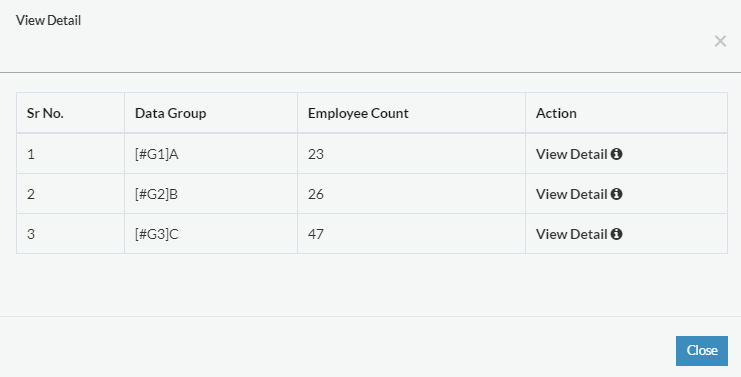Open View Detail for row 2
The image size is (741, 377).
coord(571,194)
